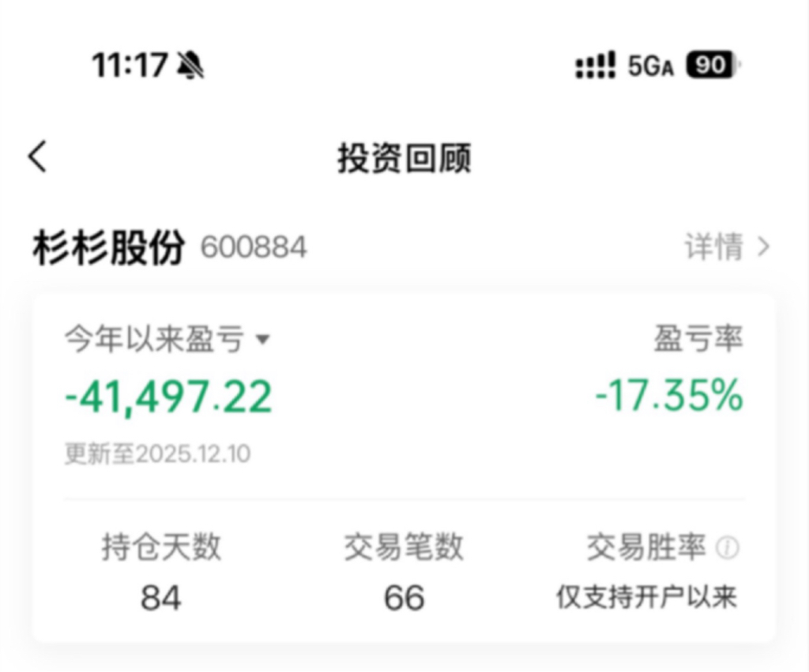The height and width of the screenshot is (672, 809).
Task: Tap 交易胜率 label
Action: click(x=646, y=546)
